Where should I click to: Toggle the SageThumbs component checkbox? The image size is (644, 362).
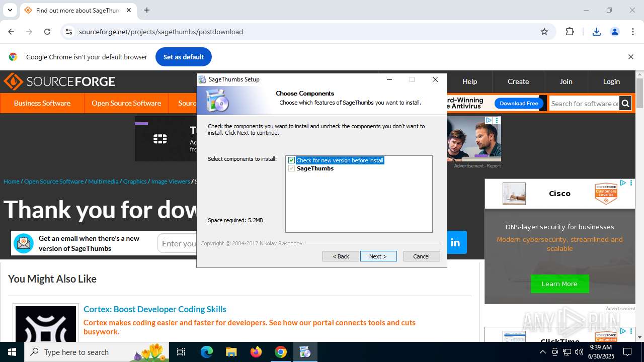[291, 168]
